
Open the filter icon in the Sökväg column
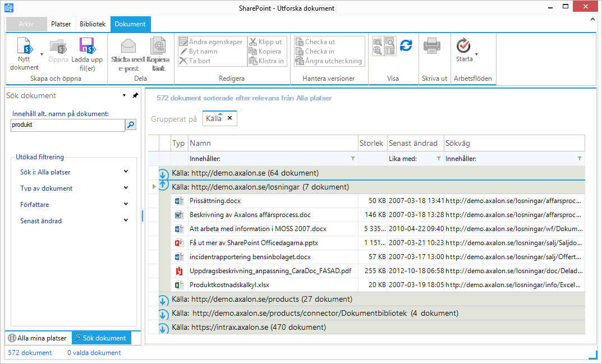(x=580, y=159)
